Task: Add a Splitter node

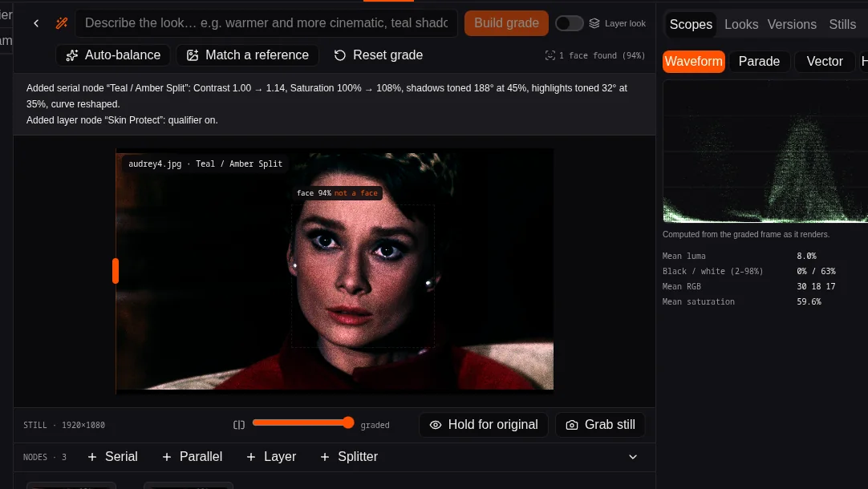Action: pyautogui.click(x=350, y=457)
